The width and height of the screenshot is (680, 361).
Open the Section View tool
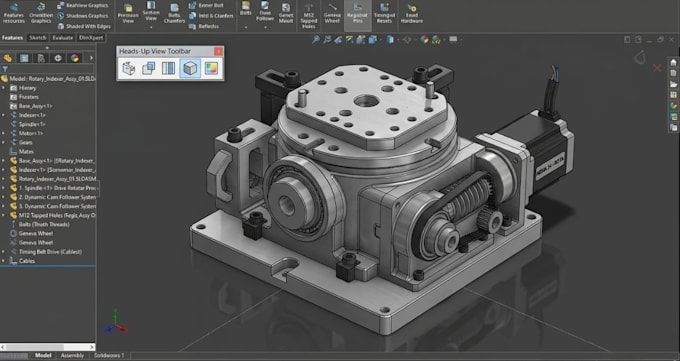[x=151, y=12]
